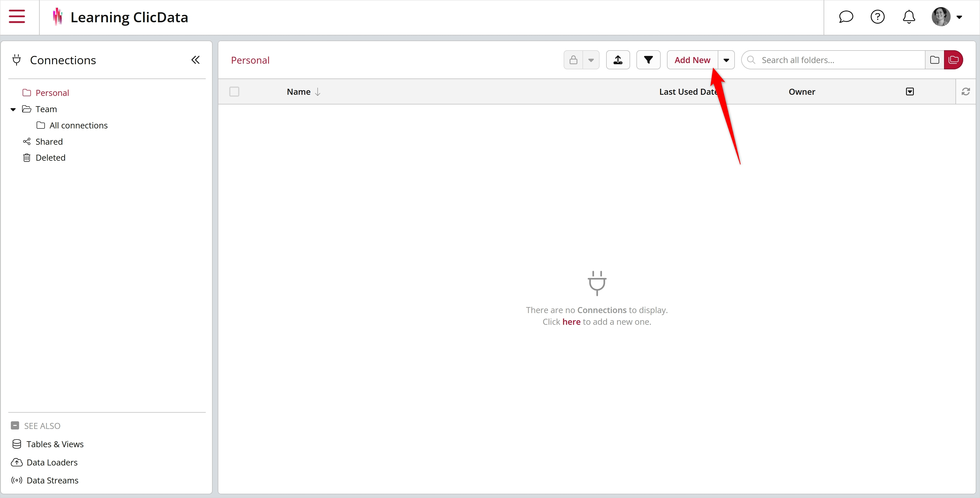Tick the select-all checkbox in header

234,92
